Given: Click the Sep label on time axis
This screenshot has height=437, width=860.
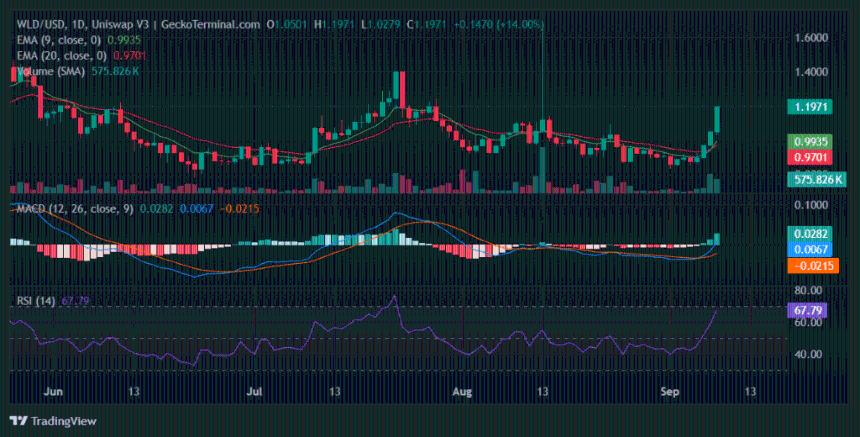Looking at the screenshot, I should tap(672, 394).
